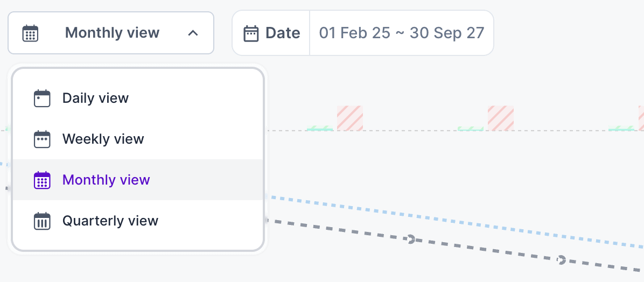Open the Monthly view dropdown button

coord(111,33)
